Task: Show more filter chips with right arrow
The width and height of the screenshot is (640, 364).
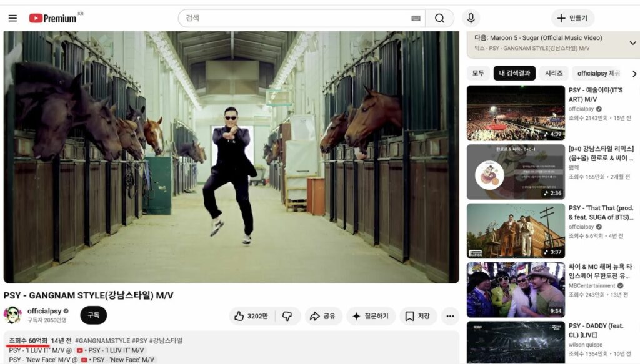Action: (634, 74)
